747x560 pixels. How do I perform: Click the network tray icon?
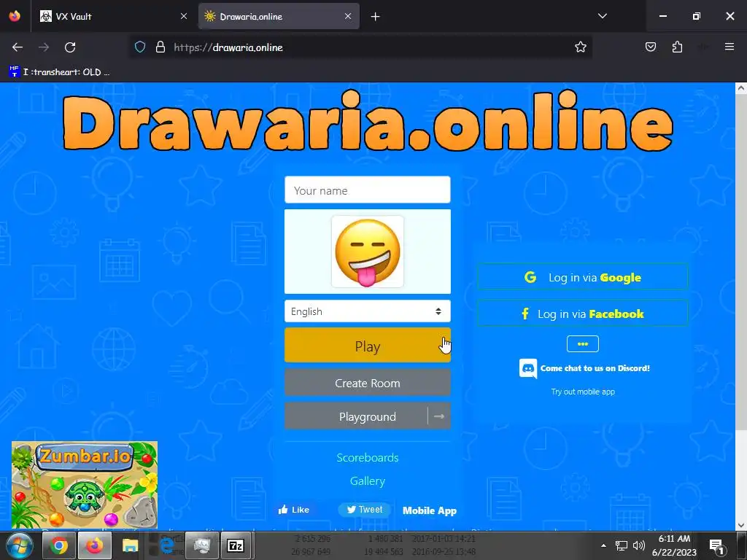622,545
